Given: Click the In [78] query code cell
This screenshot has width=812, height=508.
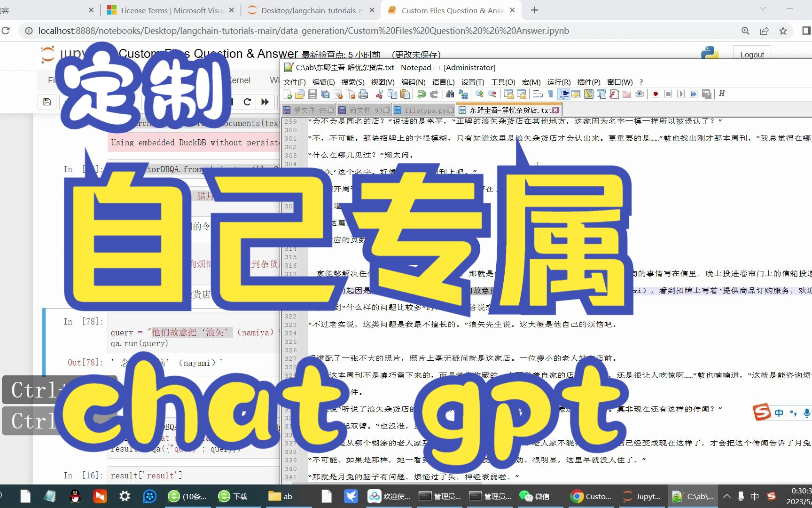Looking at the screenshot, I should tap(194, 333).
